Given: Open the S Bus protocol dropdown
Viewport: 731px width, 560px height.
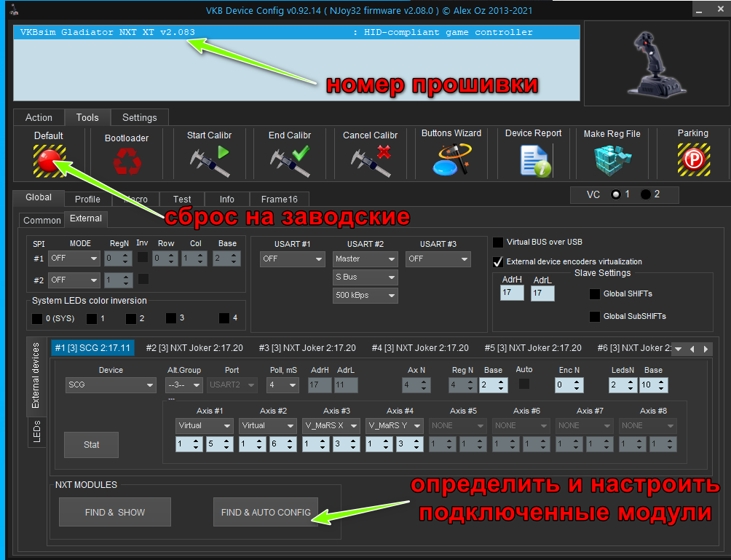Looking at the screenshot, I should click(365, 277).
